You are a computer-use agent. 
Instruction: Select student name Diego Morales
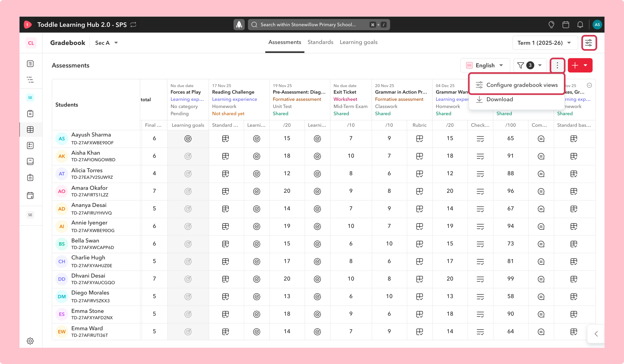click(90, 293)
